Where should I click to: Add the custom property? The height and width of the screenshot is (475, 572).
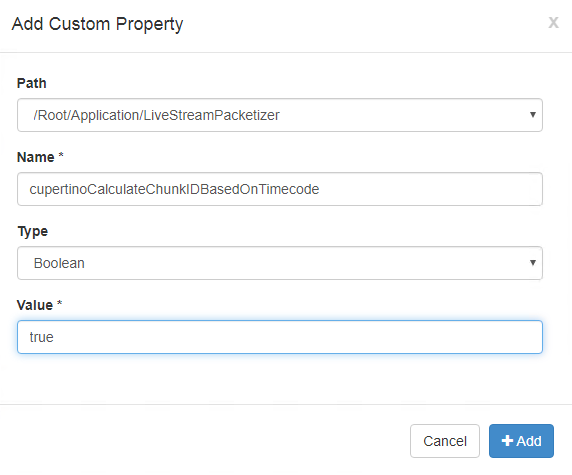pyautogui.click(x=521, y=441)
